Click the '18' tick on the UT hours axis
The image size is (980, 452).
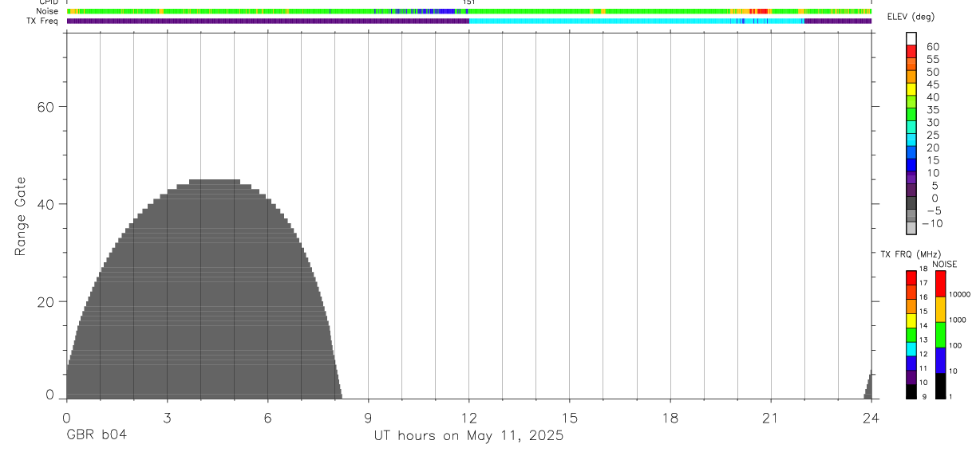click(670, 418)
